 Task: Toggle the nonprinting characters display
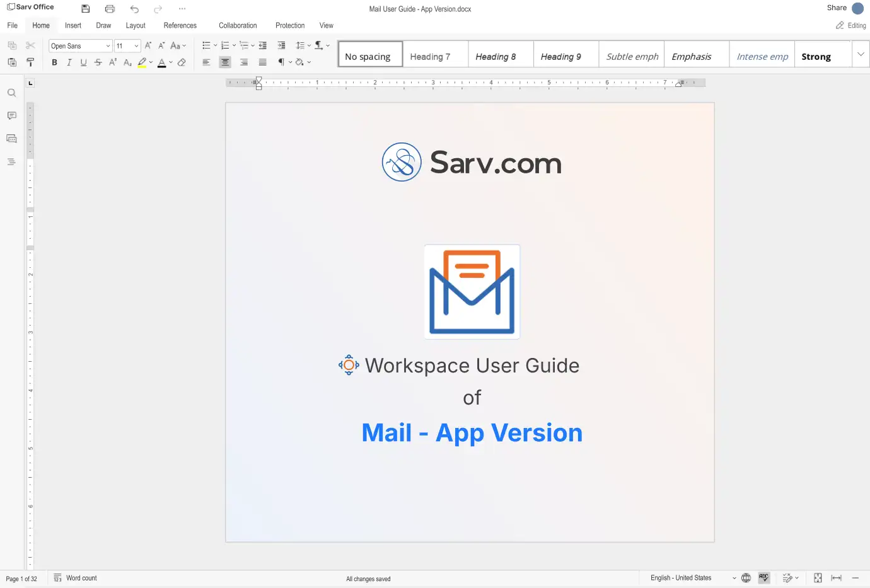click(x=282, y=62)
